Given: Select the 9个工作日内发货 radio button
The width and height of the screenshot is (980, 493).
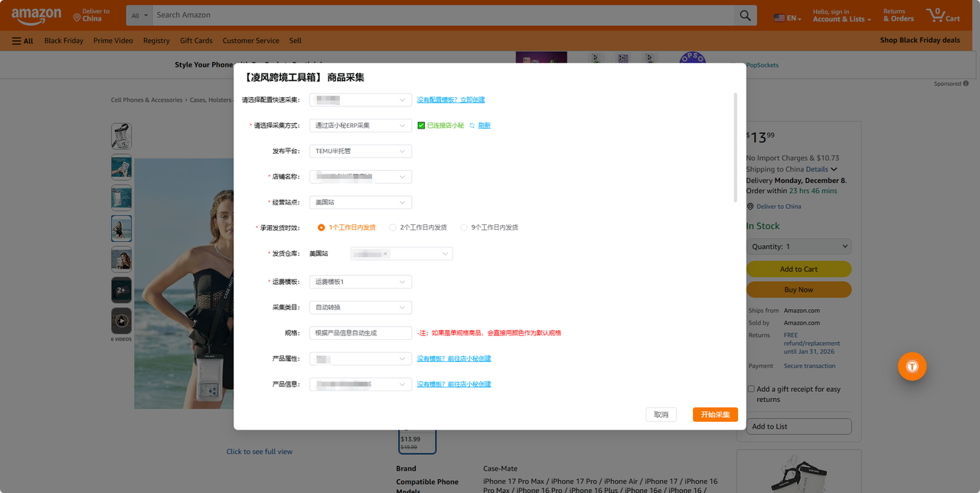Looking at the screenshot, I should click(x=463, y=227).
